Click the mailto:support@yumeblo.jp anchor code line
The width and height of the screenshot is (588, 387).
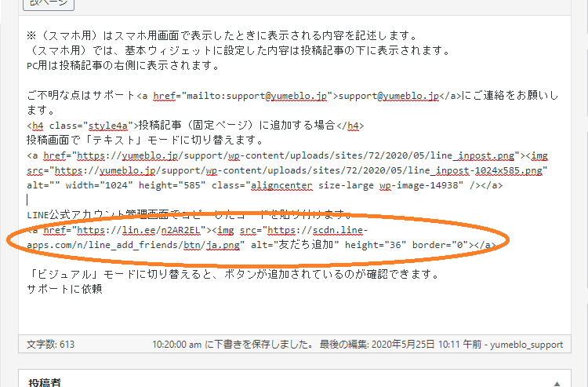coord(292,96)
